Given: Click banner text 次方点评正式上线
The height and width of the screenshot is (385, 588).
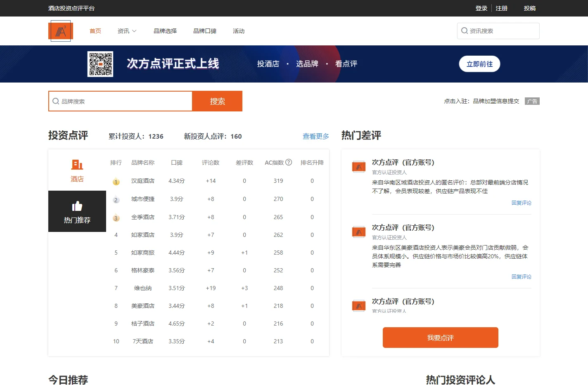Looking at the screenshot, I should click(x=173, y=64).
